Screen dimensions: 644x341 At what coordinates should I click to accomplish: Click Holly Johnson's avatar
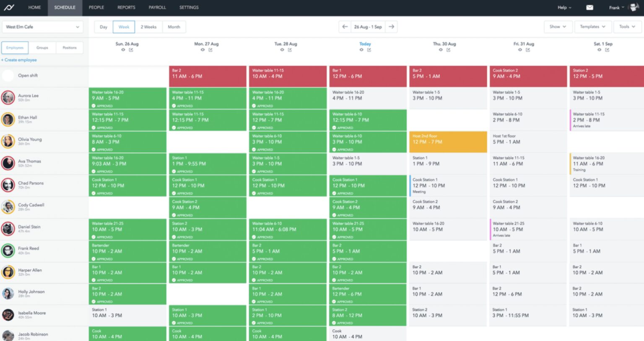tap(8, 294)
